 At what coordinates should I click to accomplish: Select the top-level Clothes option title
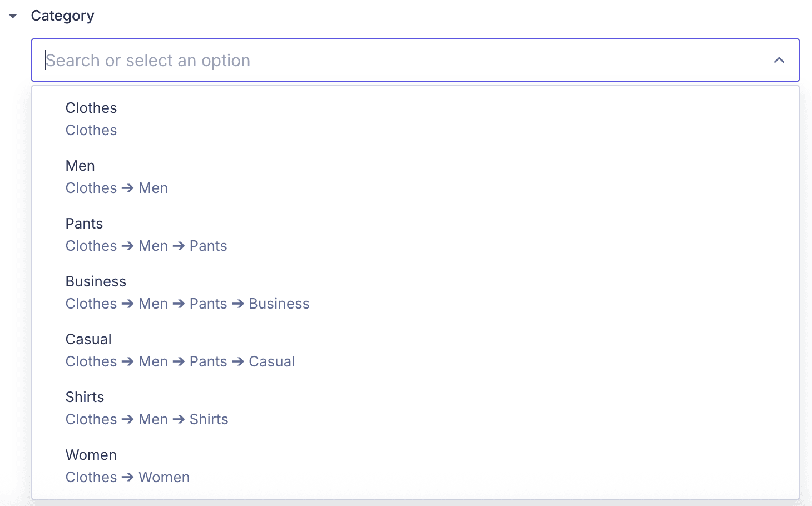click(91, 108)
